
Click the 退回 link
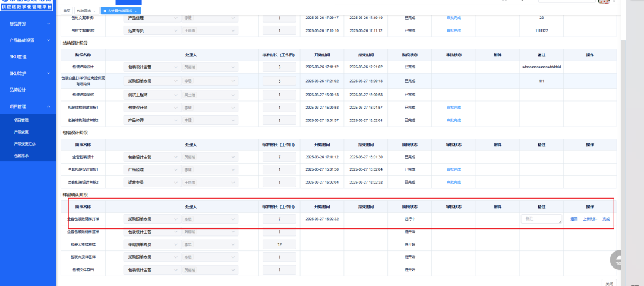tap(574, 219)
